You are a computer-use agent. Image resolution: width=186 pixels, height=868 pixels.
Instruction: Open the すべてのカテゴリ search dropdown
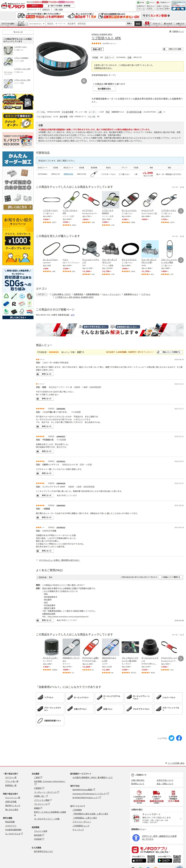(x=37, y=24)
